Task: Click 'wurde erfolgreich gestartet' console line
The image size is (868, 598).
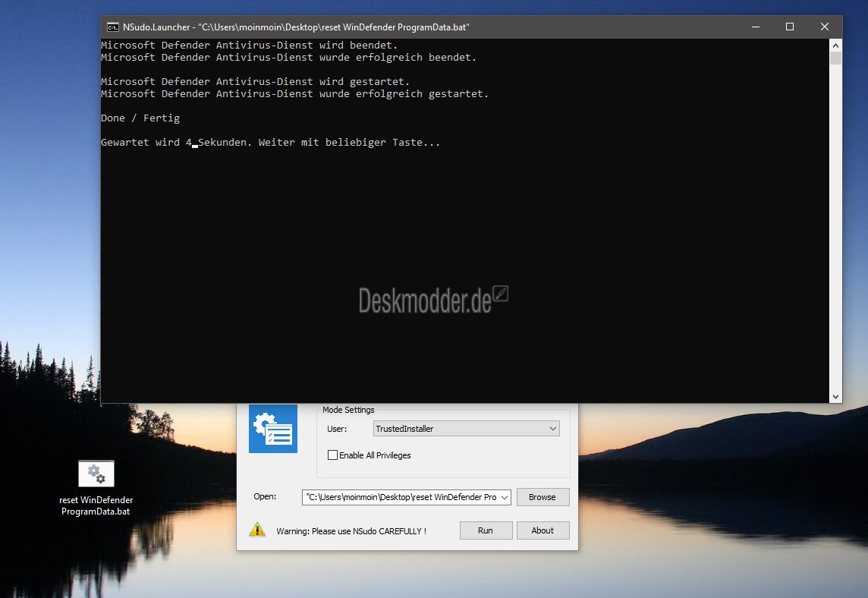Action: pyautogui.click(x=294, y=93)
